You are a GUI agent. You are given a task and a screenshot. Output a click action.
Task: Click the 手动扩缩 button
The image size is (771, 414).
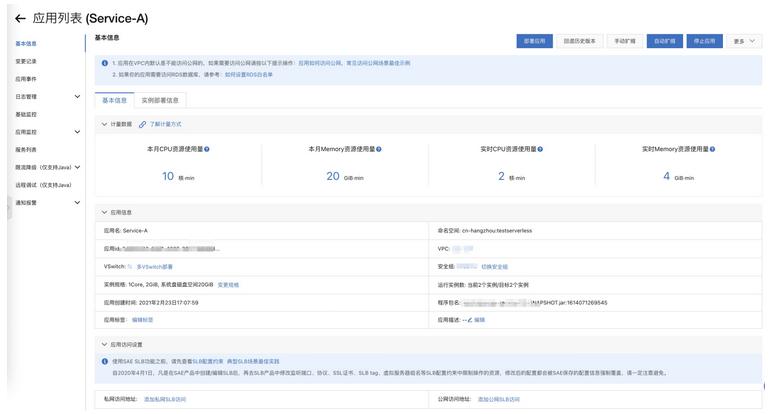tap(624, 41)
